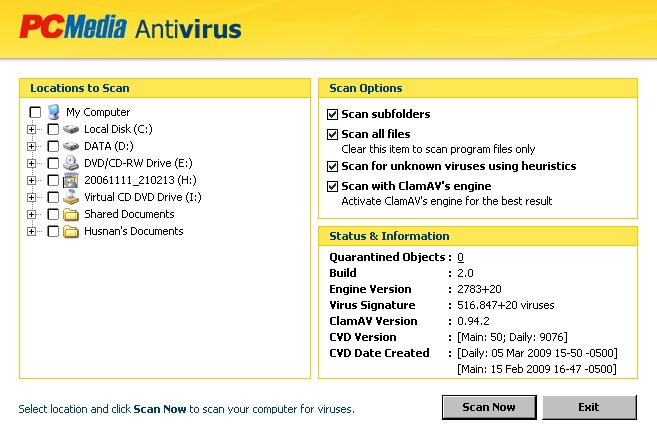Select the Local Disk (C:) label
Image resolution: width=657 pixels, height=441 pixels.
click(118, 129)
